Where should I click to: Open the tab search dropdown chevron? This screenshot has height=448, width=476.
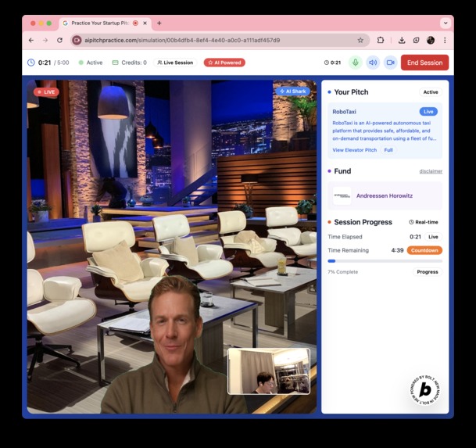click(x=446, y=23)
